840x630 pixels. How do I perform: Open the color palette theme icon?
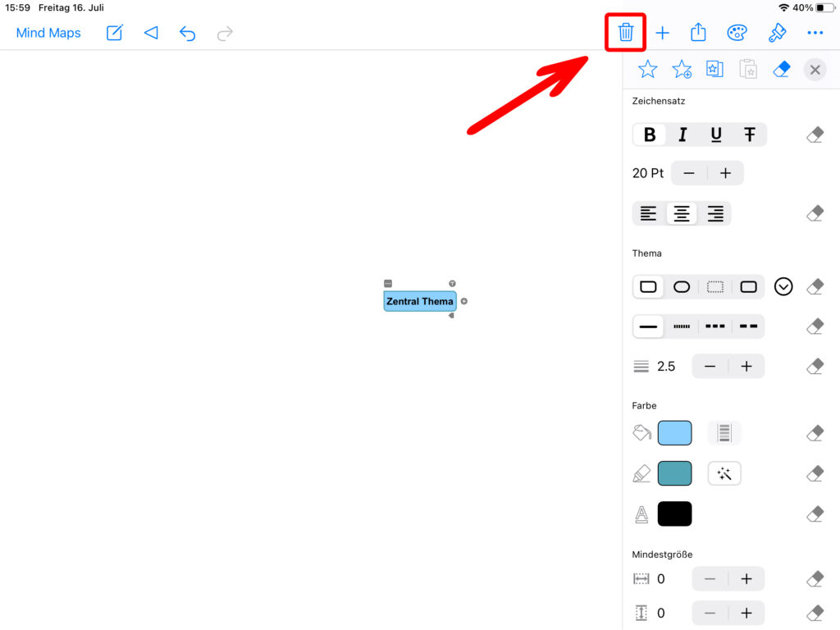737,33
